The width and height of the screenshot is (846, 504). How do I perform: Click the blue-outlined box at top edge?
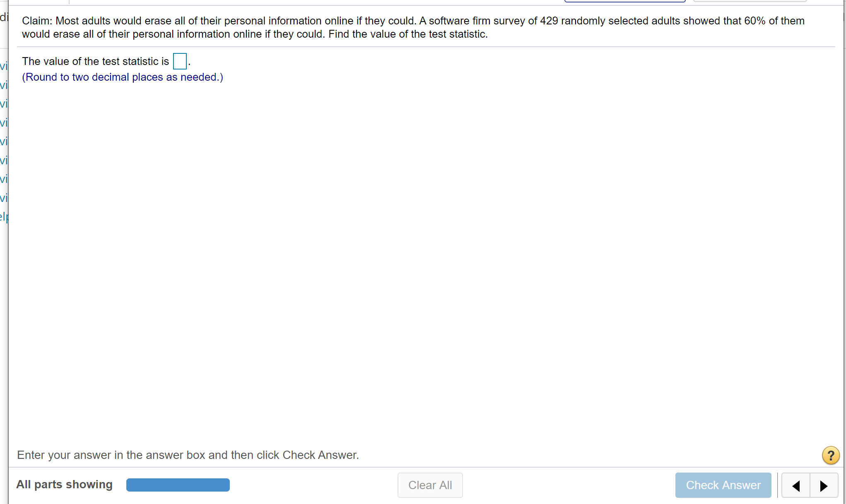click(x=624, y=1)
